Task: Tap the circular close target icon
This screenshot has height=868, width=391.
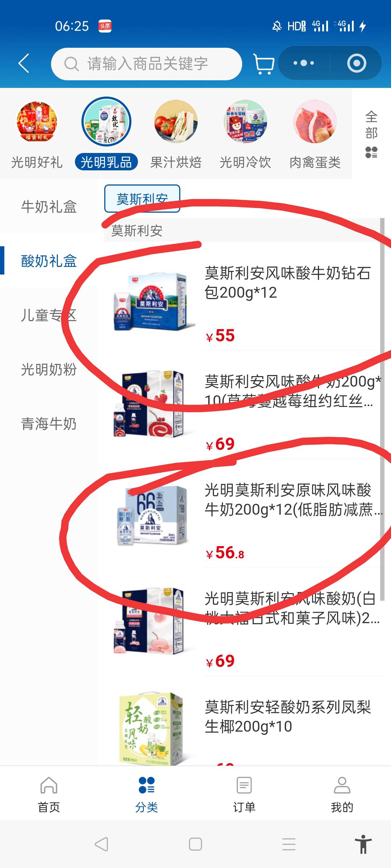Action: 357,63
